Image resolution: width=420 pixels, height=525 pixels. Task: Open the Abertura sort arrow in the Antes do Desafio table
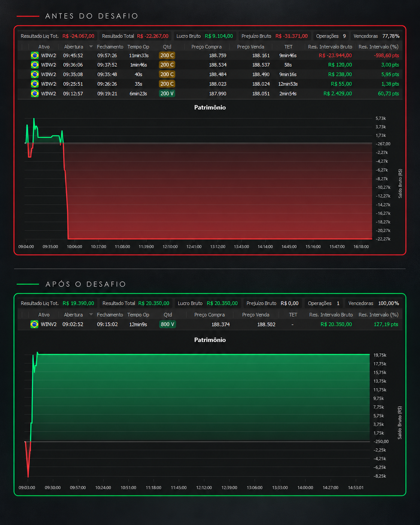tap(91, 47)
